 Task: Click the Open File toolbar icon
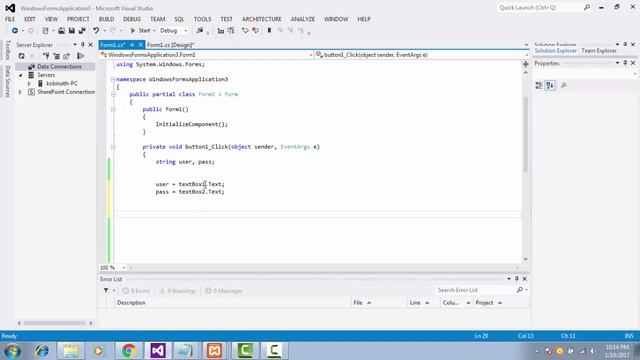[61, 31]
